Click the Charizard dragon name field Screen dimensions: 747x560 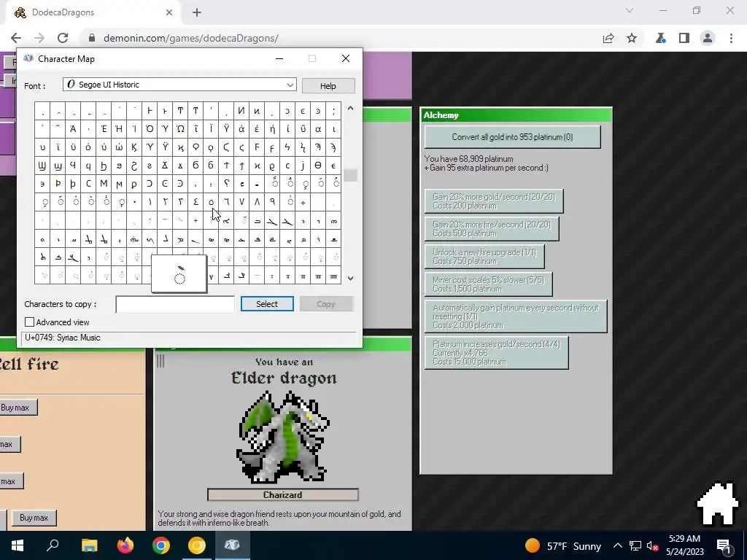tap(282, 495)
